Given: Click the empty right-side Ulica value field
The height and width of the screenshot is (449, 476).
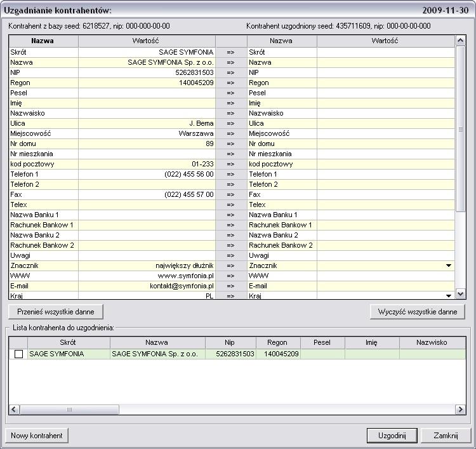Looking at the screenshot, I should (385, 123).
